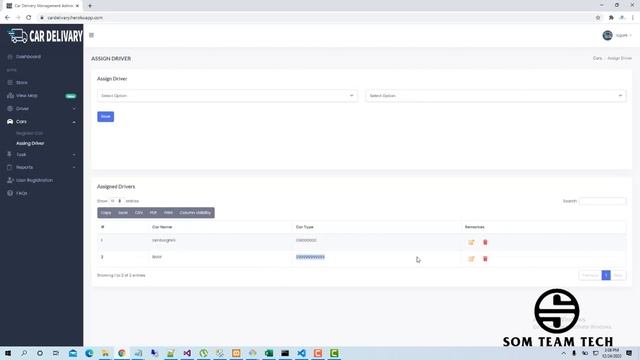Expand the Task sidebar menu
This screenshot has height=360, width=640.
click(41, 154)
